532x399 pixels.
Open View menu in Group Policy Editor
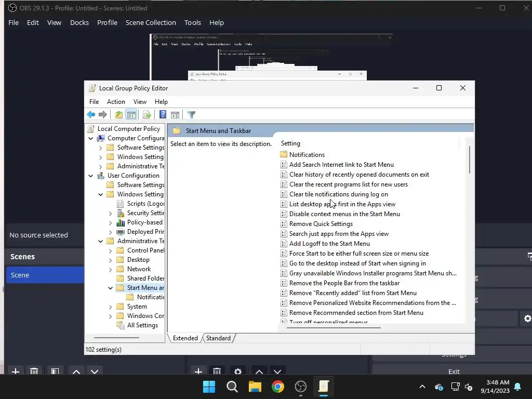140,102
